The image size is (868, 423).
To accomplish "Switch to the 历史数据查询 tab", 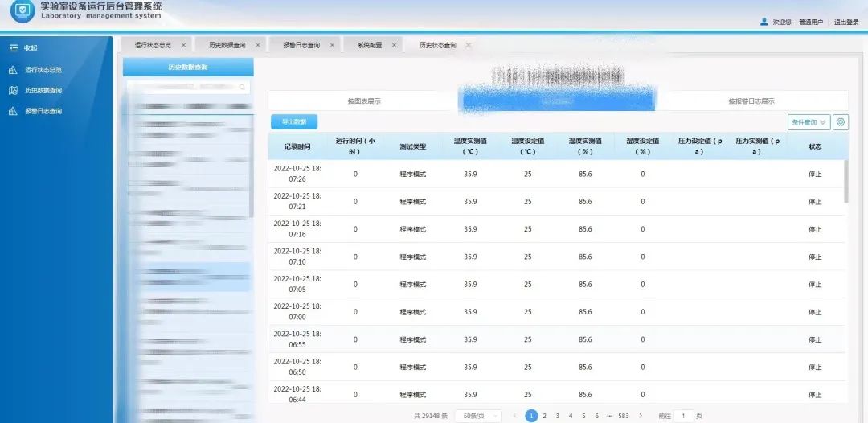I will (227, 45).
